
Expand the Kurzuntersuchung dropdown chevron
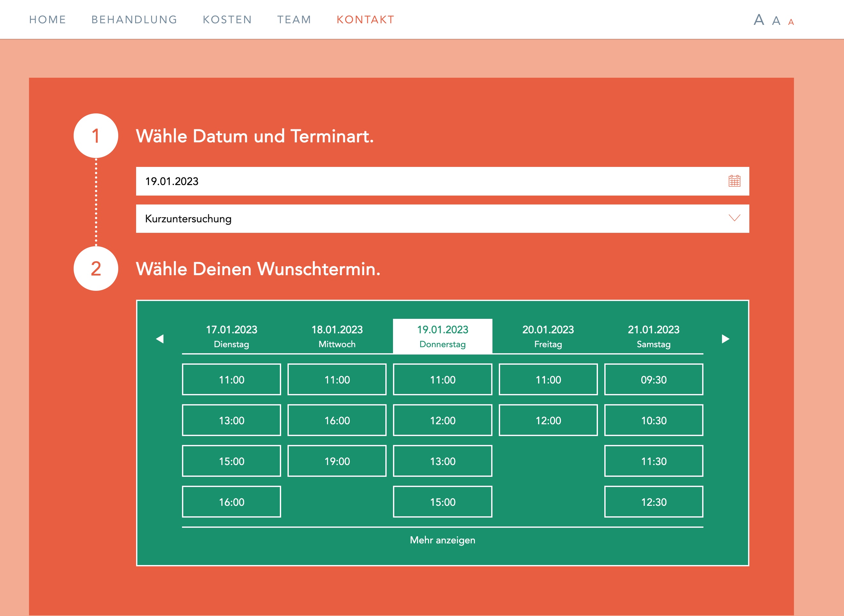[x=734, y=218]
